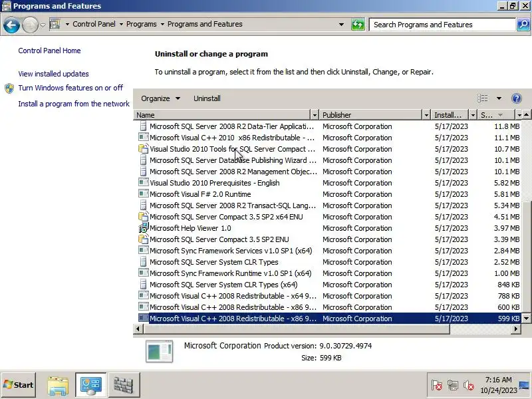The image size is (532, 399).
Task: Expand the view options dropdown arrow
Action: point(499,98)
